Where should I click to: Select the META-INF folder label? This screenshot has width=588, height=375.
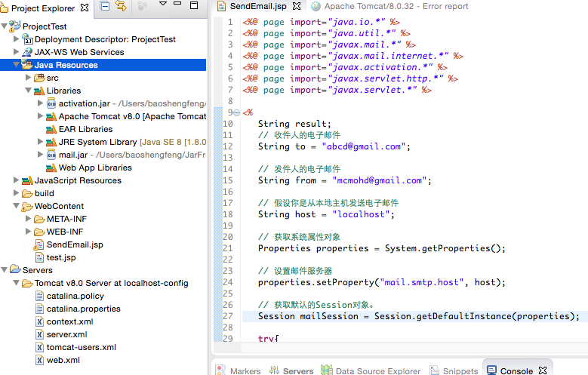point(66,219)
